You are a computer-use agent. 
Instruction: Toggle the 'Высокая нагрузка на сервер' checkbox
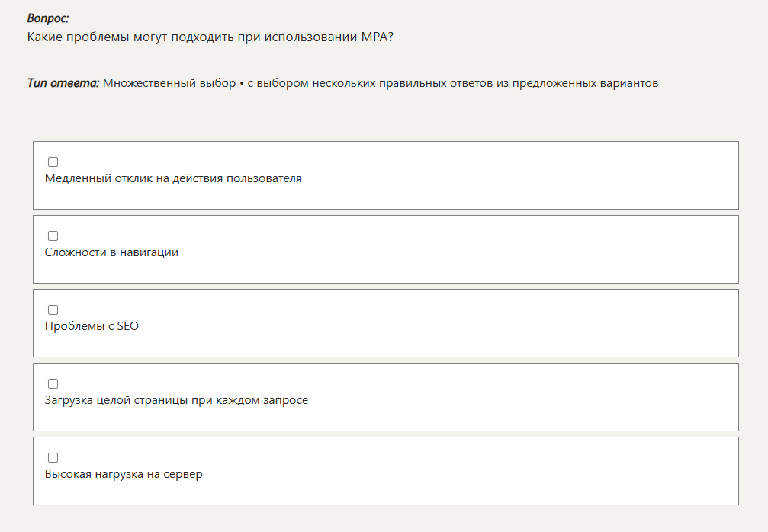click(53, 458)
